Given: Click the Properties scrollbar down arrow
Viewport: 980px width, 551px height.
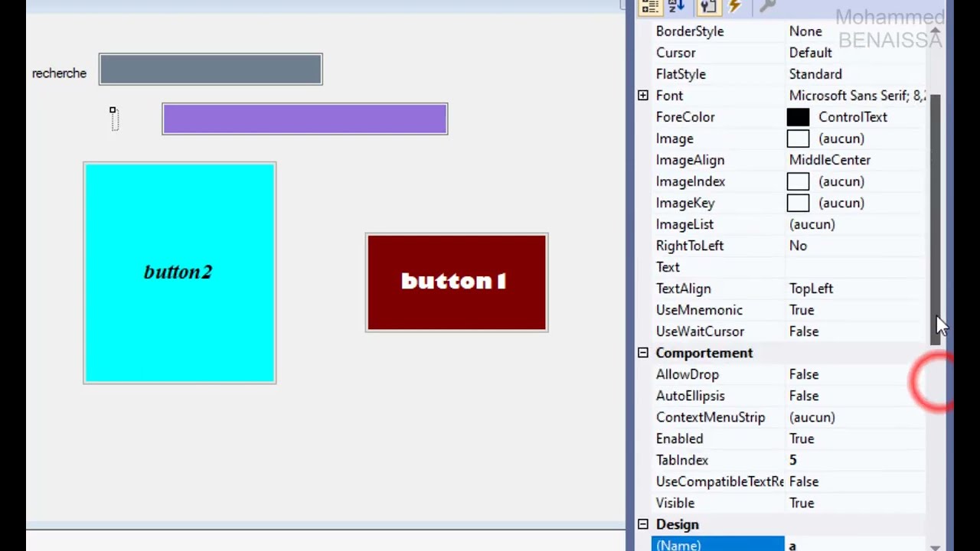Looking at the screenshot, I should (x=936, y=547).
